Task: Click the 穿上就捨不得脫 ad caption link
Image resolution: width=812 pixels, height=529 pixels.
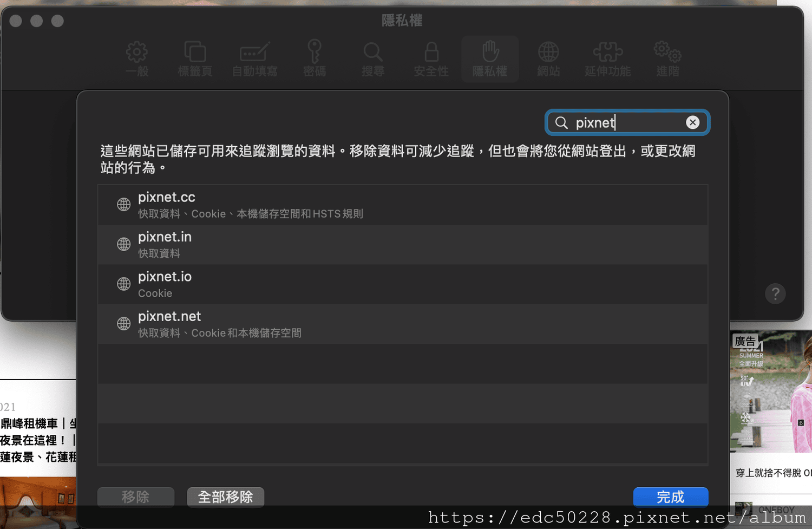Action: pos(774,473)
